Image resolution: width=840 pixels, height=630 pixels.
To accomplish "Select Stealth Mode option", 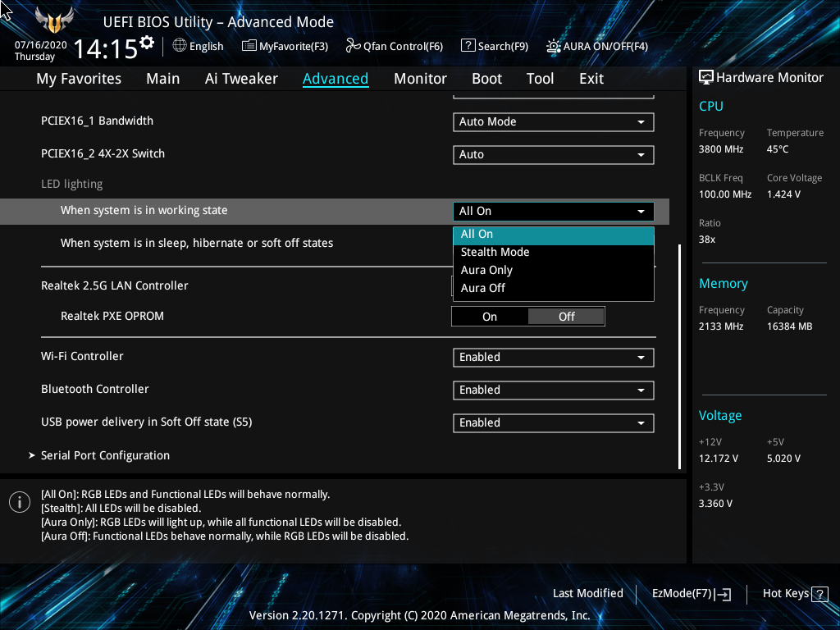I will pos(554,253).
